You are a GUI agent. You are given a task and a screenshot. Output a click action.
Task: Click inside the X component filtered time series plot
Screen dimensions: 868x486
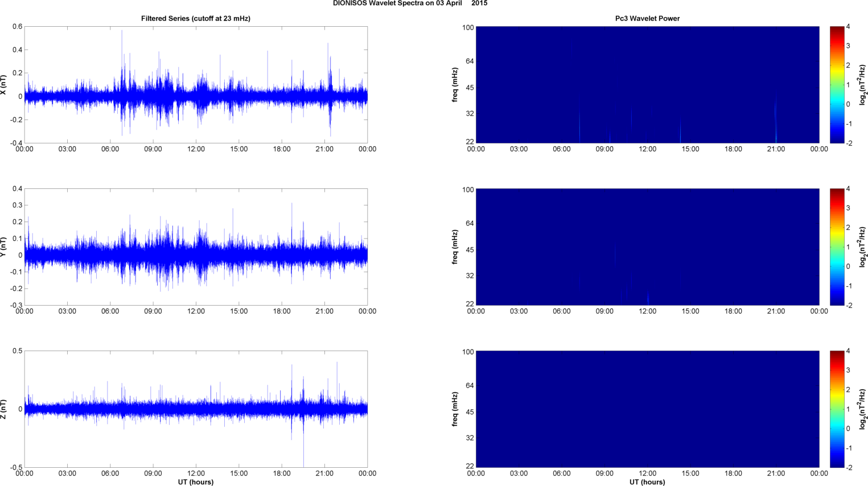[x=196, y=85]
